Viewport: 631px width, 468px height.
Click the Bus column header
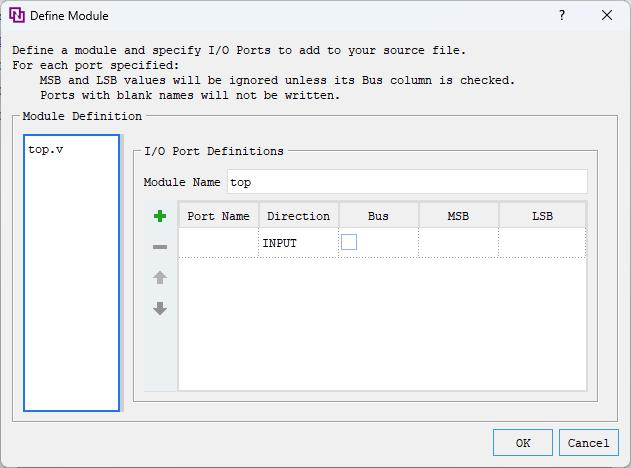[378, 216]
